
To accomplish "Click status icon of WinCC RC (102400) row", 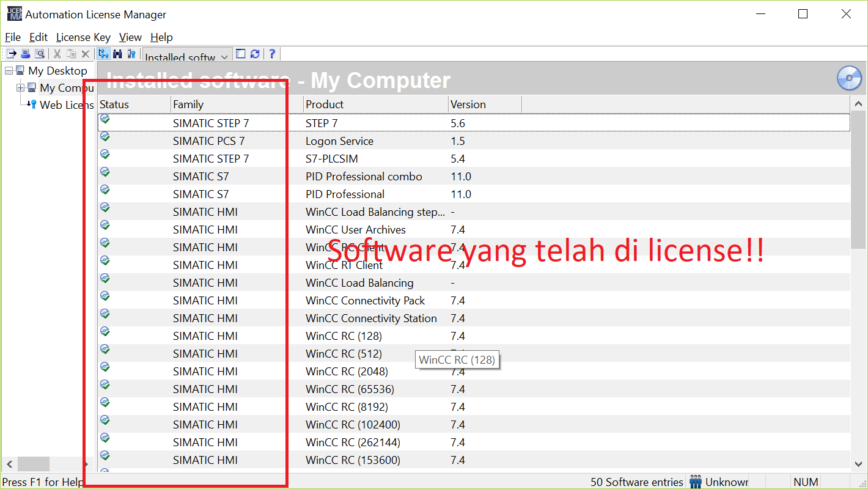I will 105,421.
